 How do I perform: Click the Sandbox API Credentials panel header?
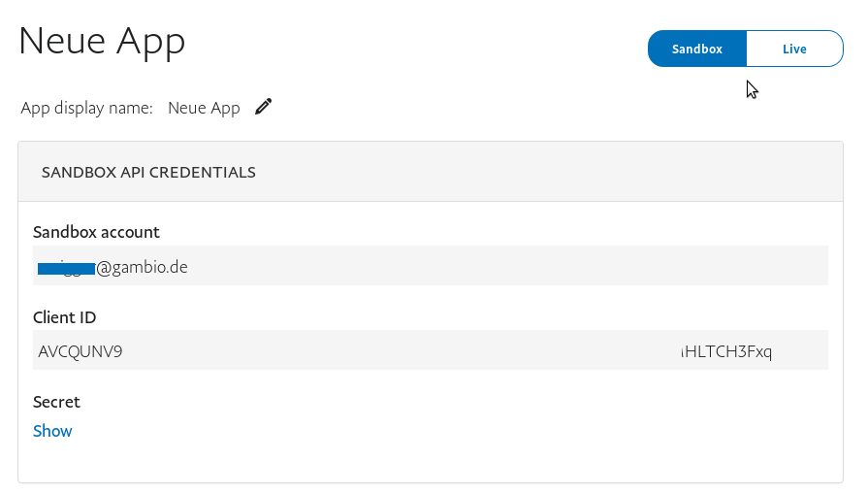[148, 172]
